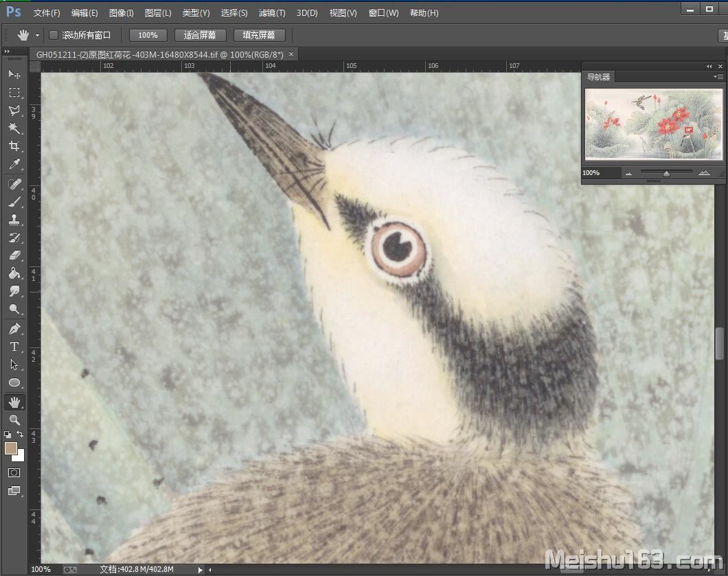Open the Edit menu
The width and height of the screenshot is (728, 576).
(x=84, y=13)
